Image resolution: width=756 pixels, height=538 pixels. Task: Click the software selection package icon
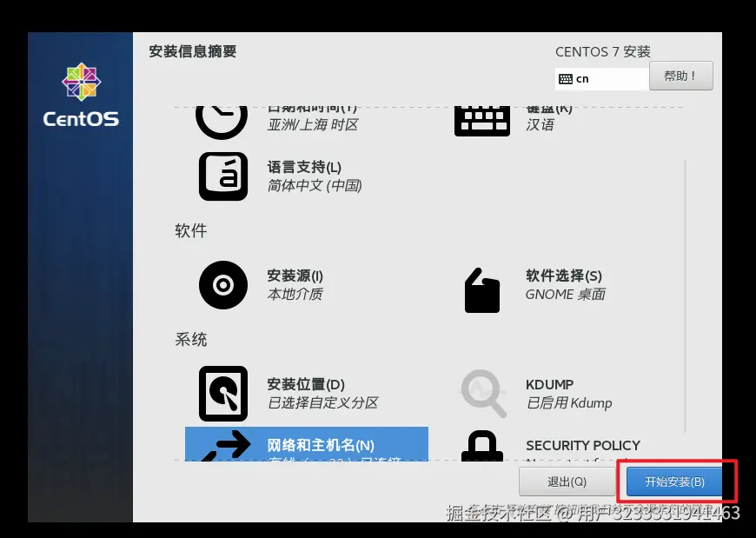pyautogui.click(x=481, y=290)
